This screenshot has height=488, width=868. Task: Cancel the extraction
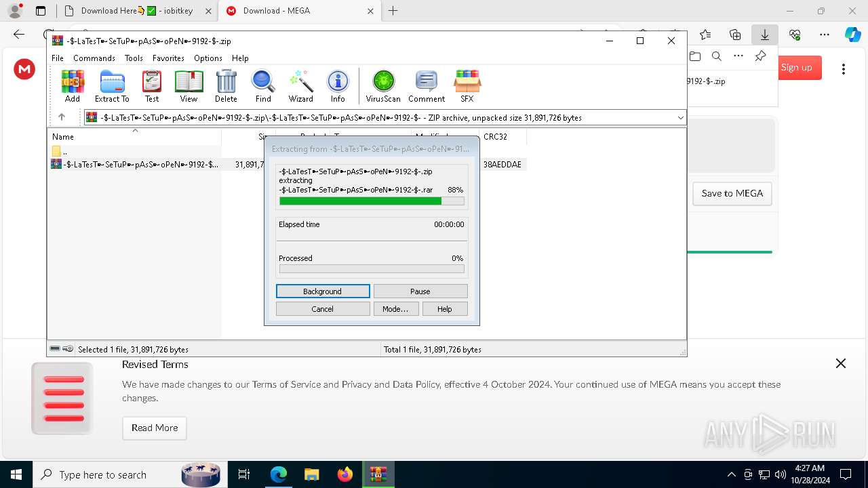point(323,309)
